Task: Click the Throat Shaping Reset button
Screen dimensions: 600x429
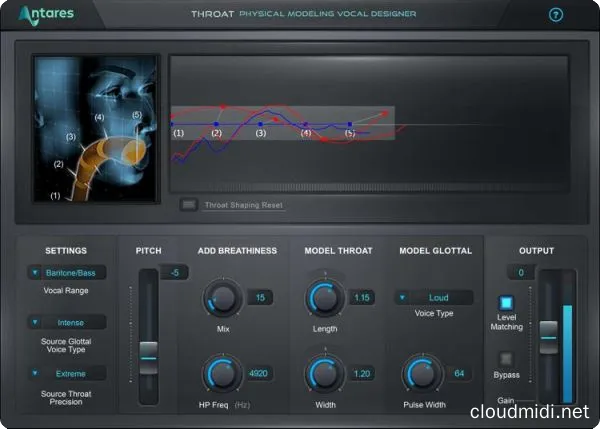Action: (x=189, y=205)
